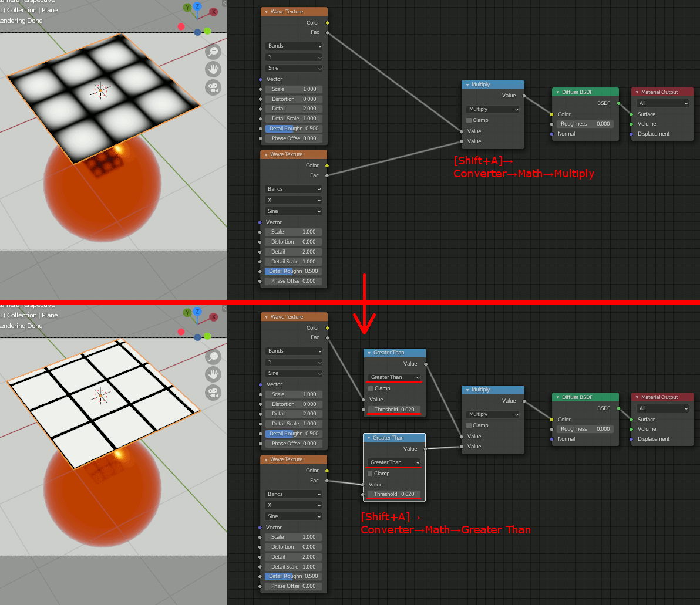Click the X axis gizmo in lower viewport
This screenshot has width=700, height=605.
tap(214, 317)
